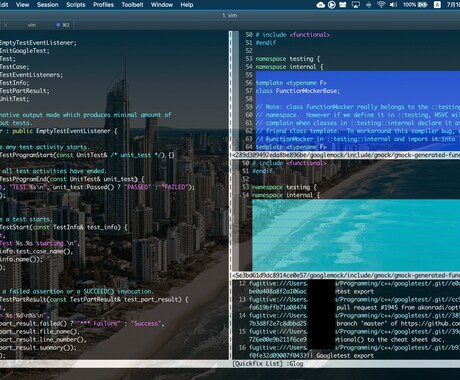Open the Wi-Fi status icon
Image resolution: width=460 pixels, height=380 pixels.
click(x=381, y=5)
